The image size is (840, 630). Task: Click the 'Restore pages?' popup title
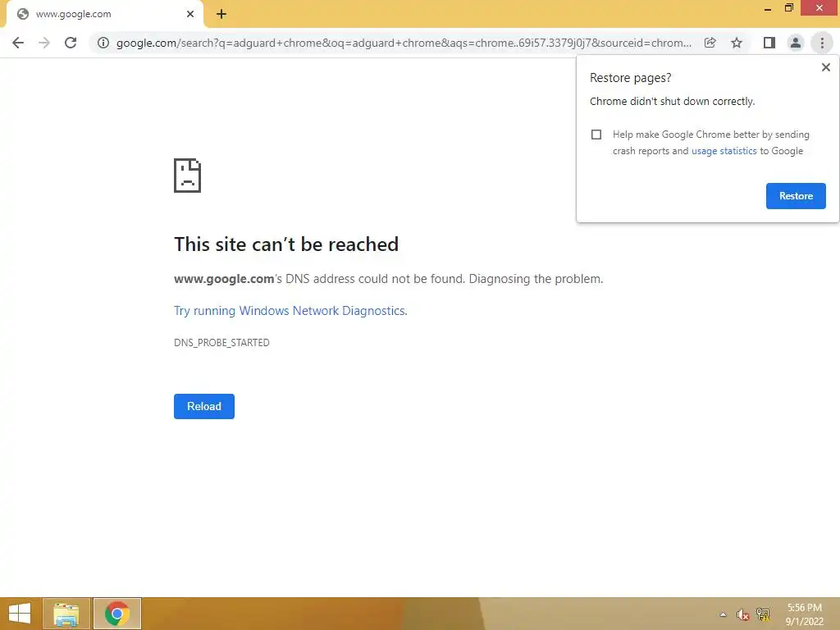click(x=631, y=78)
